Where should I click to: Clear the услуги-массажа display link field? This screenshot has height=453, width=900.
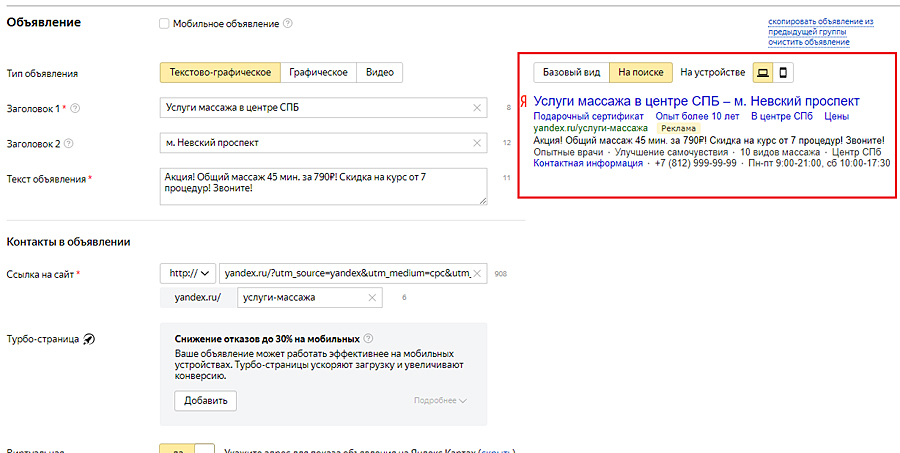(x=373, y=297)
